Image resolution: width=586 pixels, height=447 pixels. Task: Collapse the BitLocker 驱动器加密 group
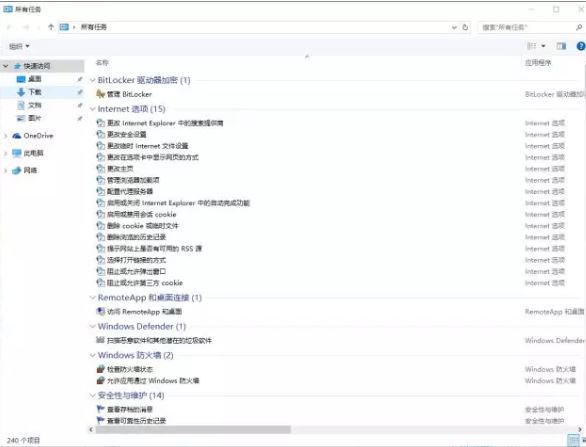click(x=93, y=80)
